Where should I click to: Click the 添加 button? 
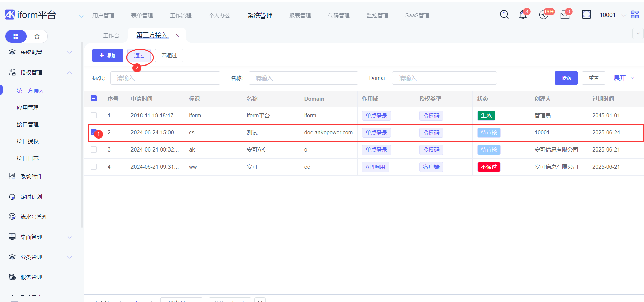click(108, 56)
